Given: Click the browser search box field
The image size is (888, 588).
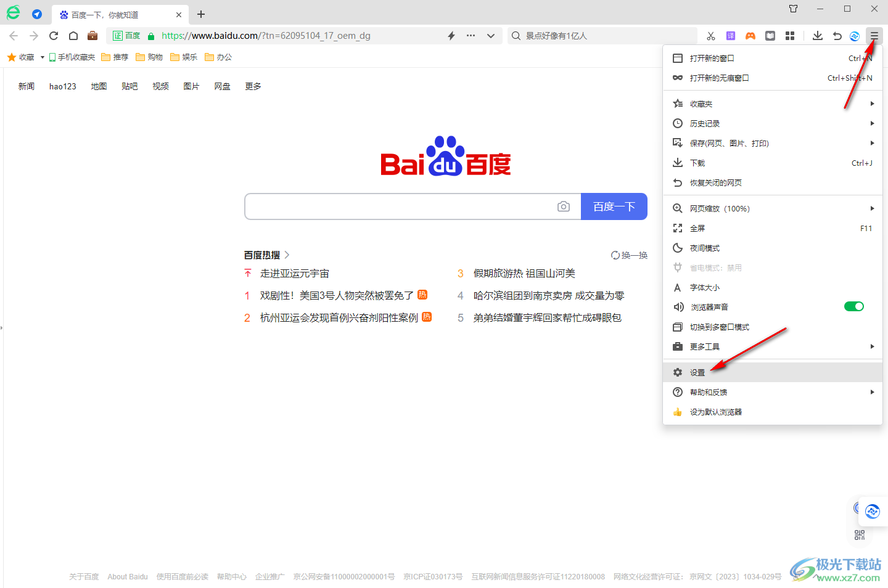Looking at the screenshot, I should pyautogui.click(x=602, y=36).
